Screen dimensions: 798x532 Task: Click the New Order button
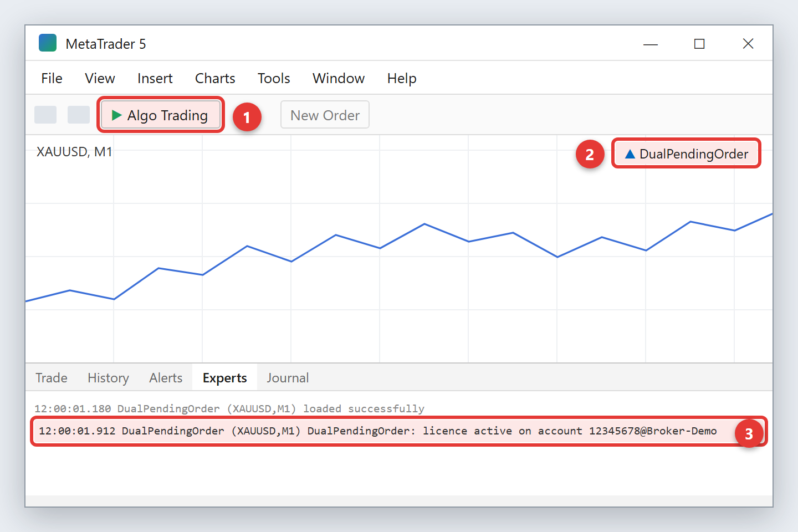pos(325,115)
